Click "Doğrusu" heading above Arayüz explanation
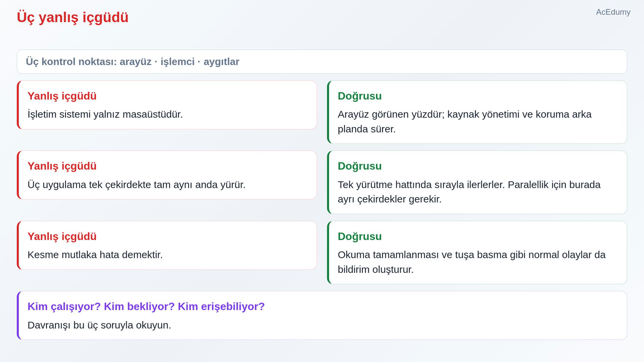Viewport: 644px width, 362px height. pyautogui.click(x=359, y=96)
